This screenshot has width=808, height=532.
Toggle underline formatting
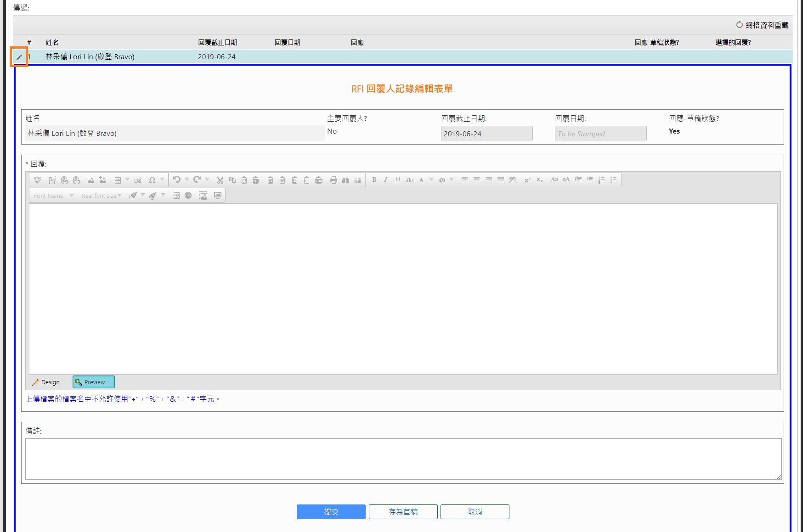(x=398, y=180)
